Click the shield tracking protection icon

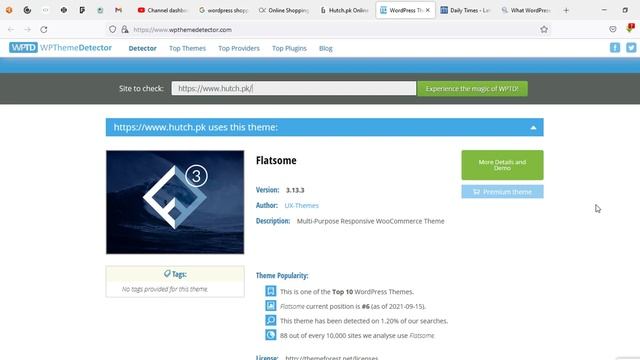[x=112, y=29]
